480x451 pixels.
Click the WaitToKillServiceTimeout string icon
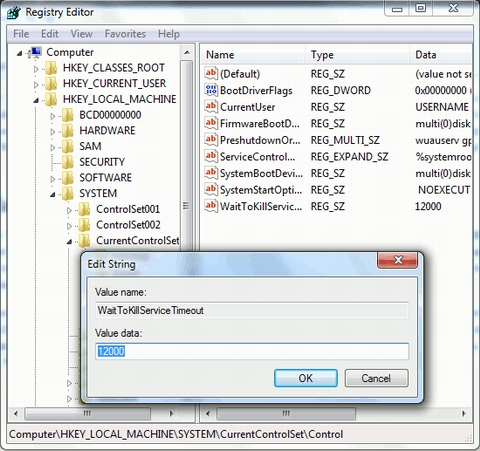pos(211,206)
